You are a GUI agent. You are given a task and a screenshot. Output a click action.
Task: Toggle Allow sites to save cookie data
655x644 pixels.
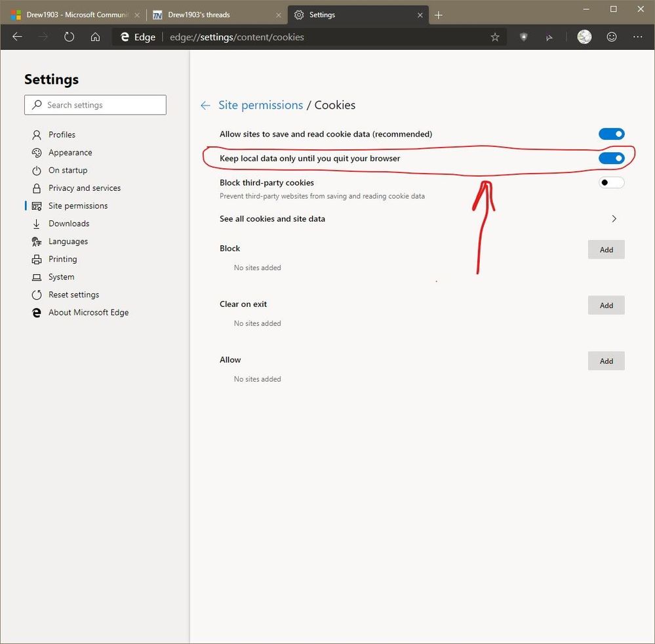pos(611,134)
